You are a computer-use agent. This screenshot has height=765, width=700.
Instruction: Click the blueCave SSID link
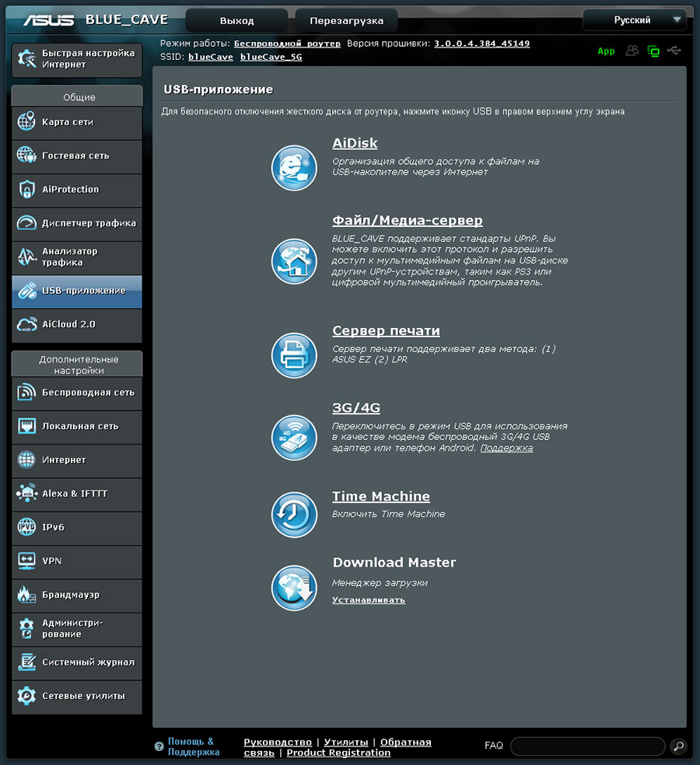tap(211, 57)
